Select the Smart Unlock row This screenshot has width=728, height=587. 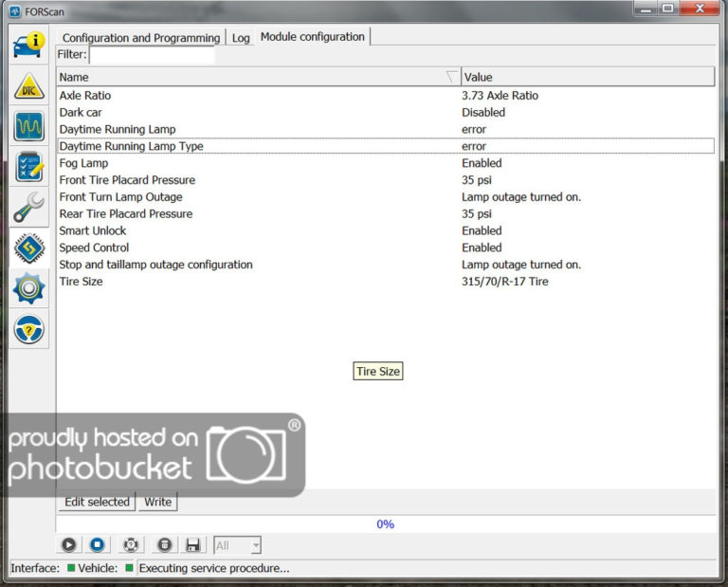click(386, 230)
